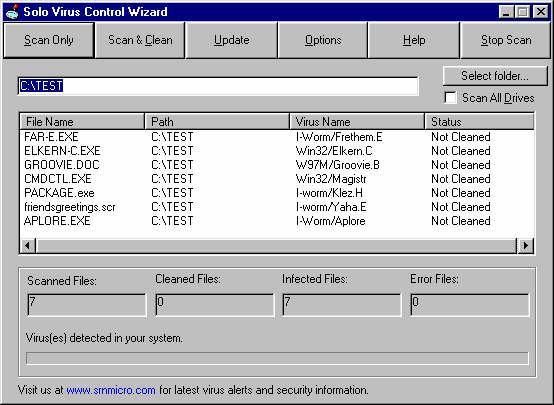Select the PACKAGE.exe file
Image resolution: width=554 pixels, height=405 pixels.
coord(59,193)
